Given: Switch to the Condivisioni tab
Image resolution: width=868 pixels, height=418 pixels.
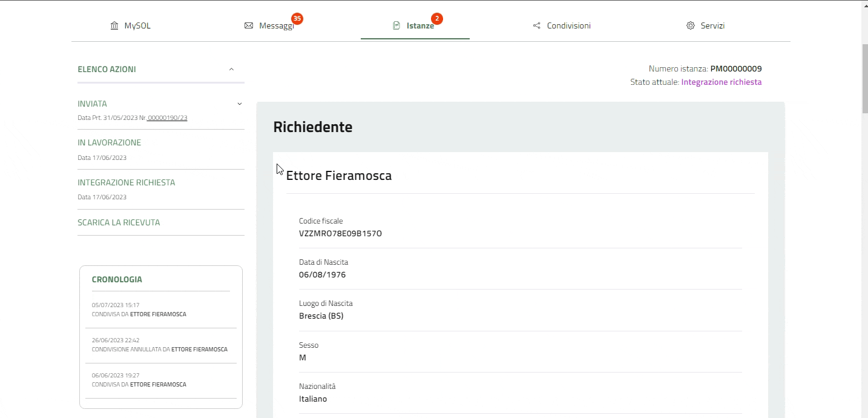Looking at the screenshot, I should [x=568, y=26].
